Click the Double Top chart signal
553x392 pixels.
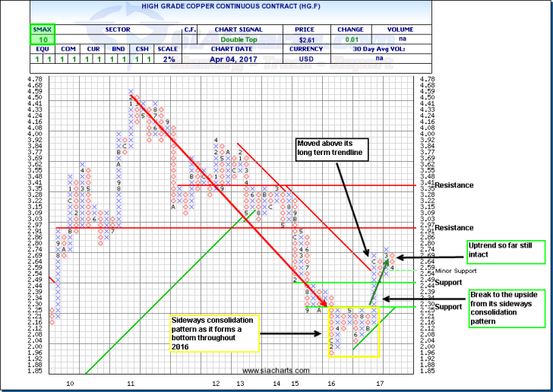(x=234, y=40)
